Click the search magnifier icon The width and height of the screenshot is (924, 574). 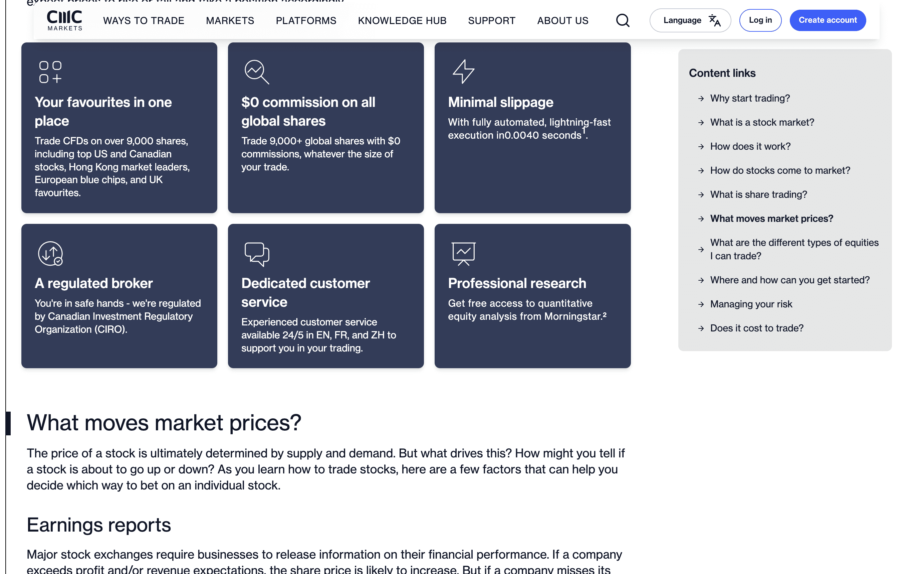click(622, 20)
